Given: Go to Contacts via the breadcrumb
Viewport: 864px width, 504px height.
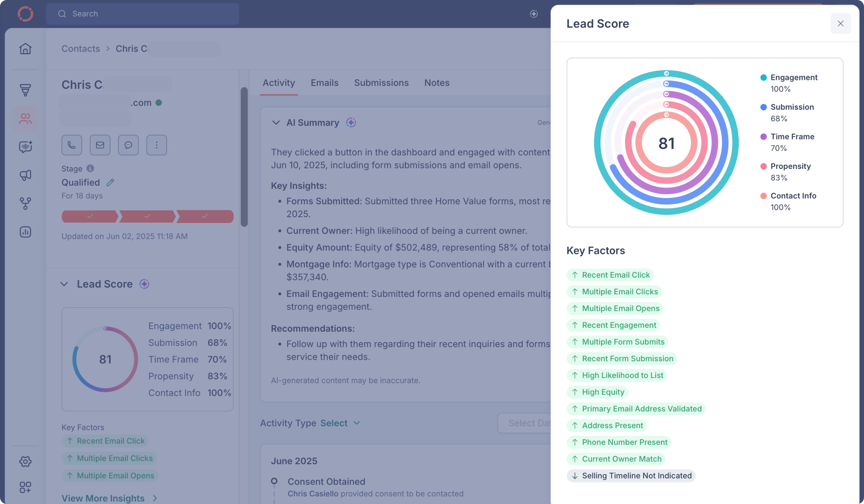Looking at the screenshot, I should tap(81, 49).
